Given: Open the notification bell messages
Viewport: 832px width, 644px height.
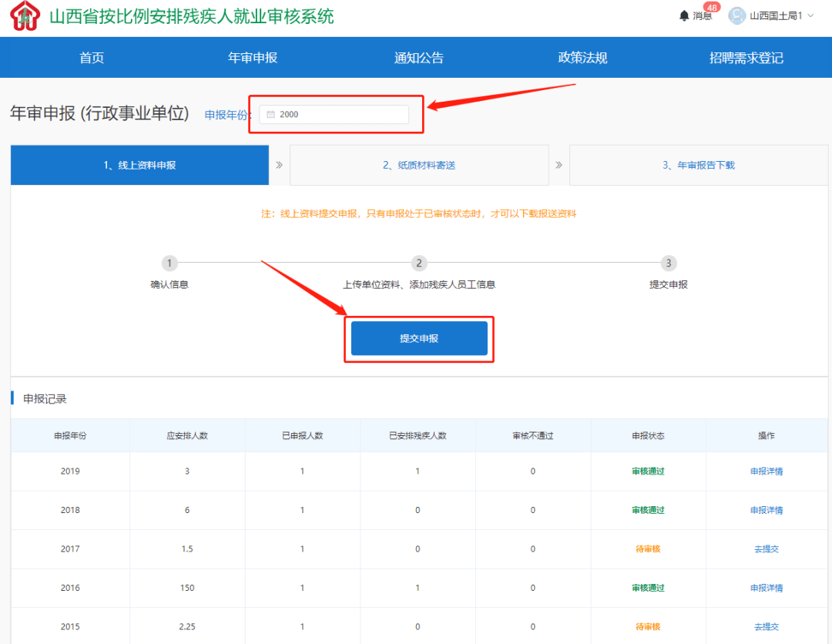Looking at the screenshot, I should point(684,16).
